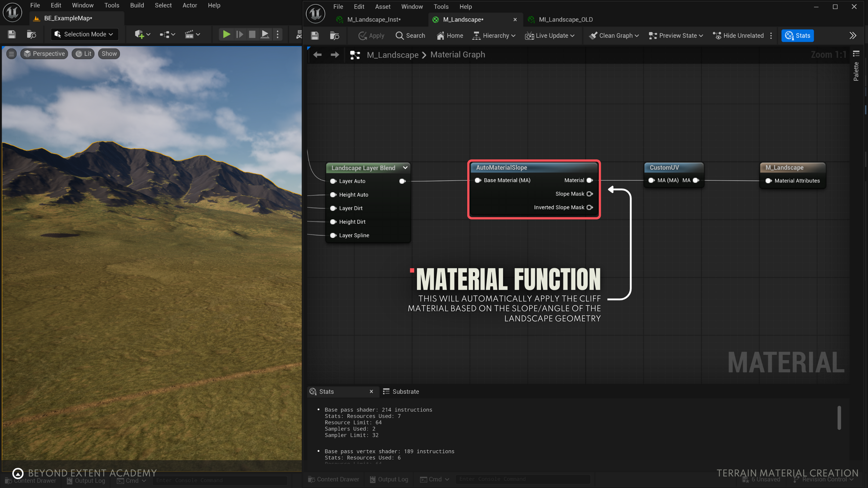Click the viewport options hamburger icon
The image size is (868, 488).
(12, 54)
